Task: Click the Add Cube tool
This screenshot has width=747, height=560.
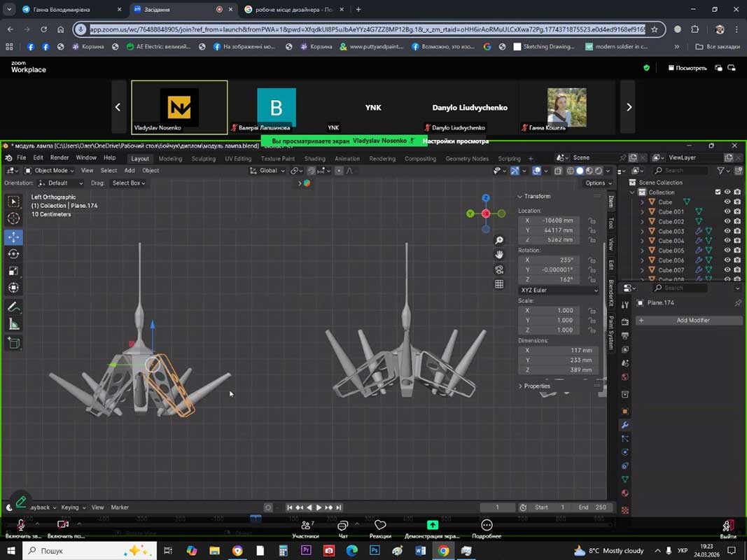Action: coord(13,343)
